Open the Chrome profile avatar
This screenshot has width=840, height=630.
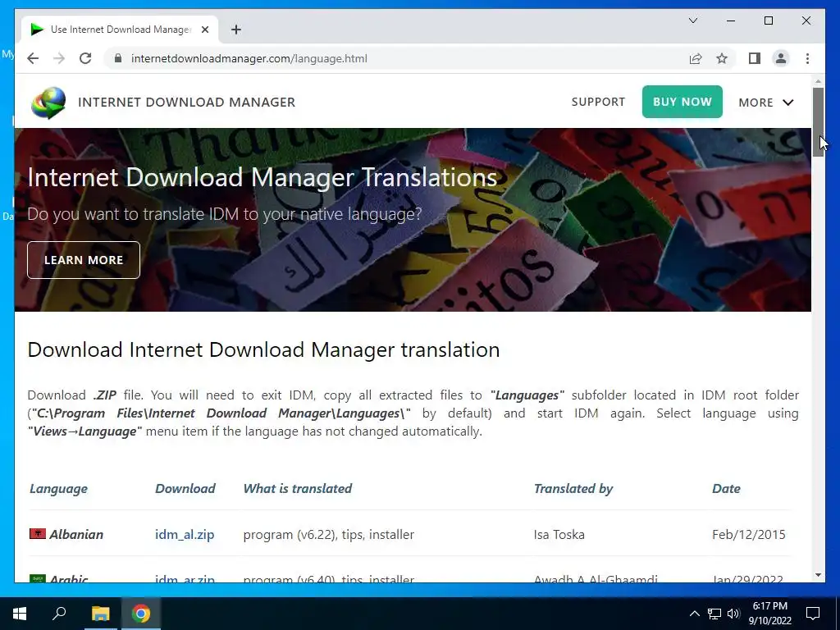pyautogui.click(x=781, y=58)
